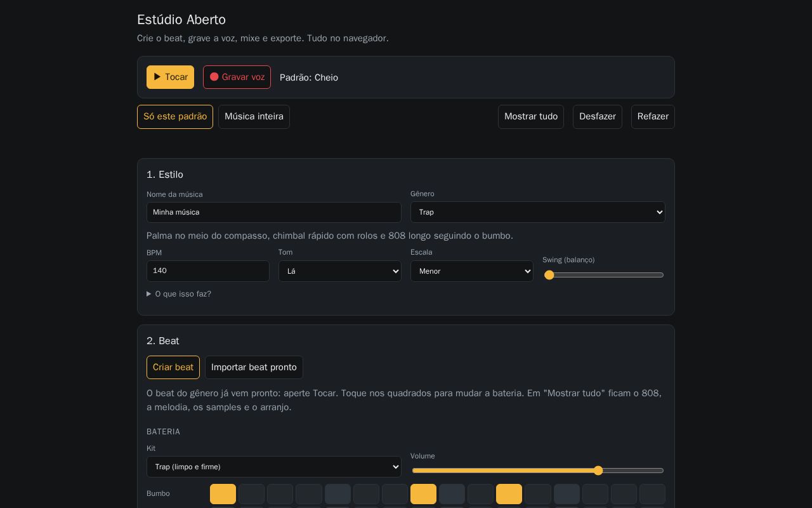This screenshot has height=508, width=812.
Task: Open the Criar beat tab
Action: (173, 367)
